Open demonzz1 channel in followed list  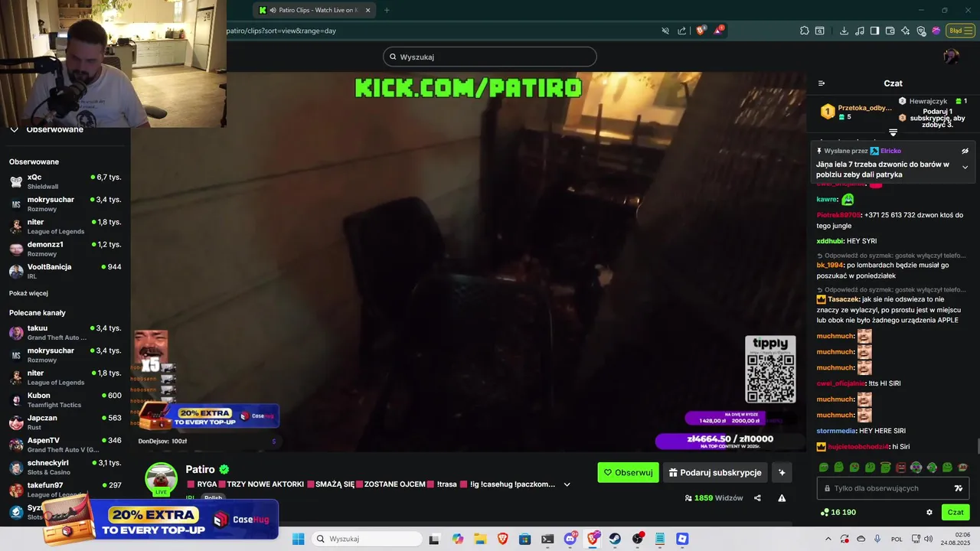click(65, 249)
